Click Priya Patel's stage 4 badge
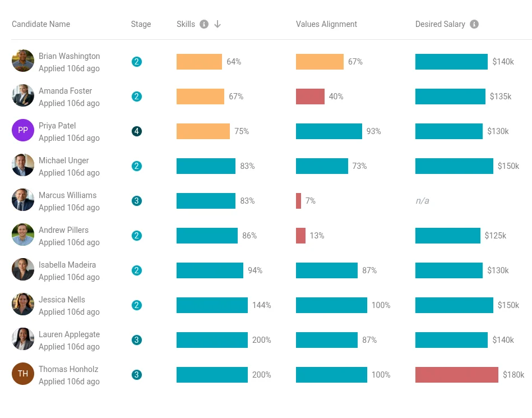 [x=137, y=131]
